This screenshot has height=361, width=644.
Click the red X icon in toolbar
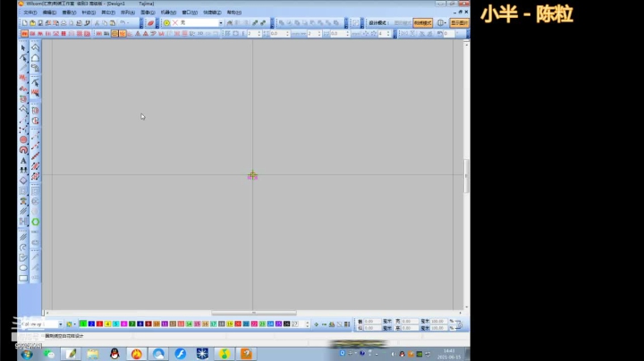[x=175, y=23]
